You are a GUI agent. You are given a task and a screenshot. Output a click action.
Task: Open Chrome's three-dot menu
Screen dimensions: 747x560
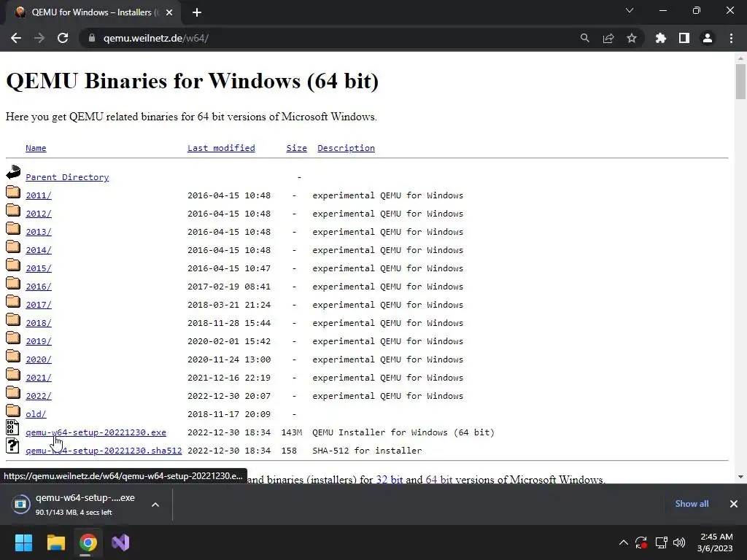[x=731, y=38]
